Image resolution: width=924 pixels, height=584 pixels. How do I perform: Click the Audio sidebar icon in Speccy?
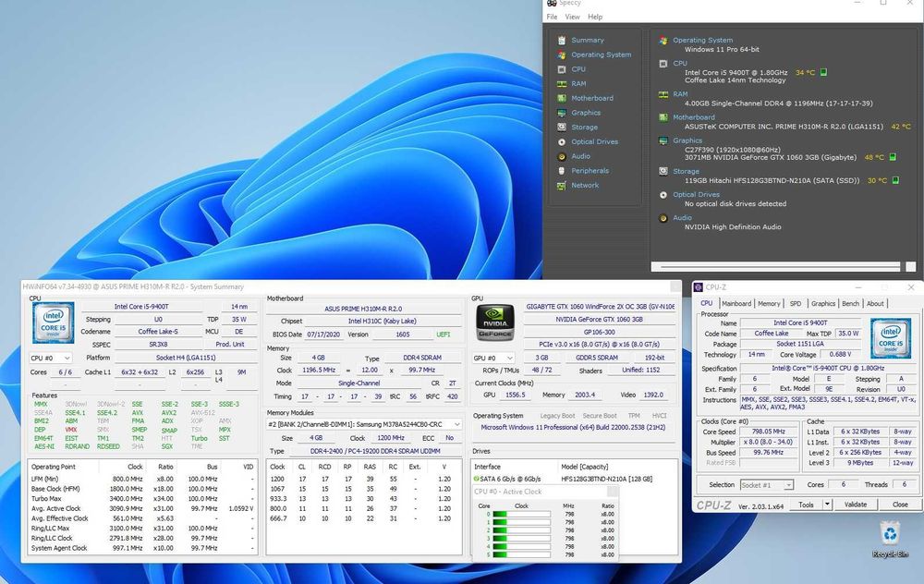pos(562,156)
